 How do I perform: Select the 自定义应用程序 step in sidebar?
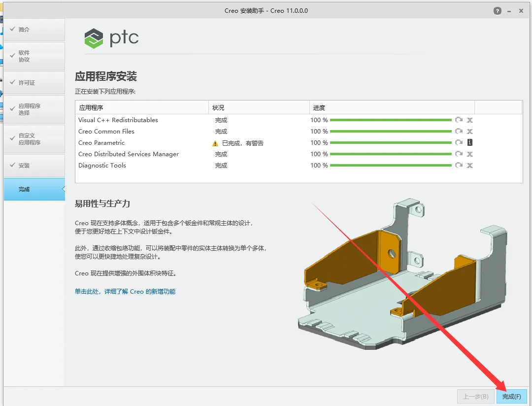[34, 139]
